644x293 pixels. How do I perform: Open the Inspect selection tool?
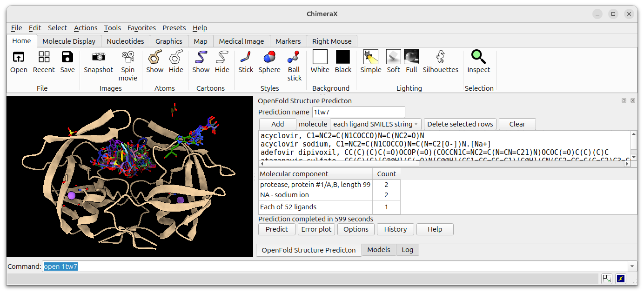coord(478,63)
